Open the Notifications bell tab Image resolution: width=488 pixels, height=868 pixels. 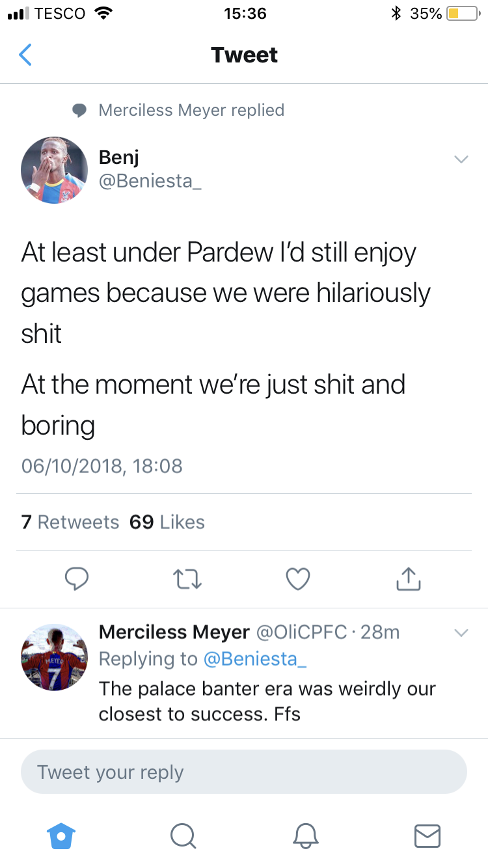click(306, 835)
